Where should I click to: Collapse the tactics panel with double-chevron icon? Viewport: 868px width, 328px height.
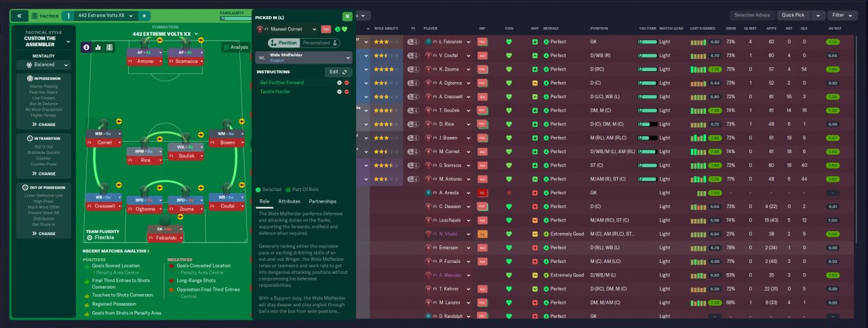pyautogui.click(x=19, y=16)
